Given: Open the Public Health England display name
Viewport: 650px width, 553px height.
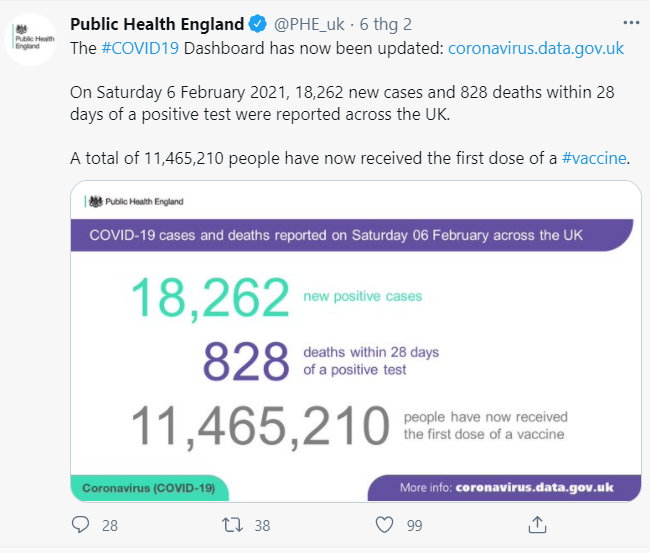Looking at the screenshot, I should tap(157, 24).
